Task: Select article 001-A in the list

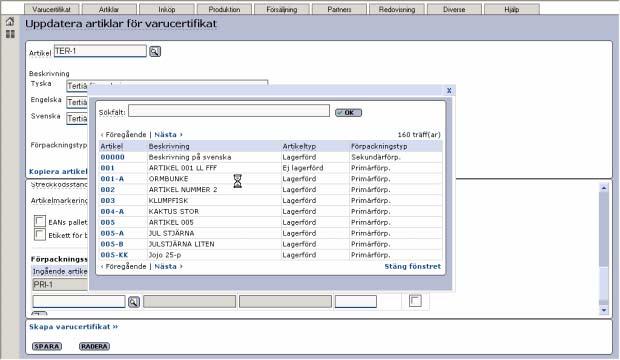Action: coord(112,179)
